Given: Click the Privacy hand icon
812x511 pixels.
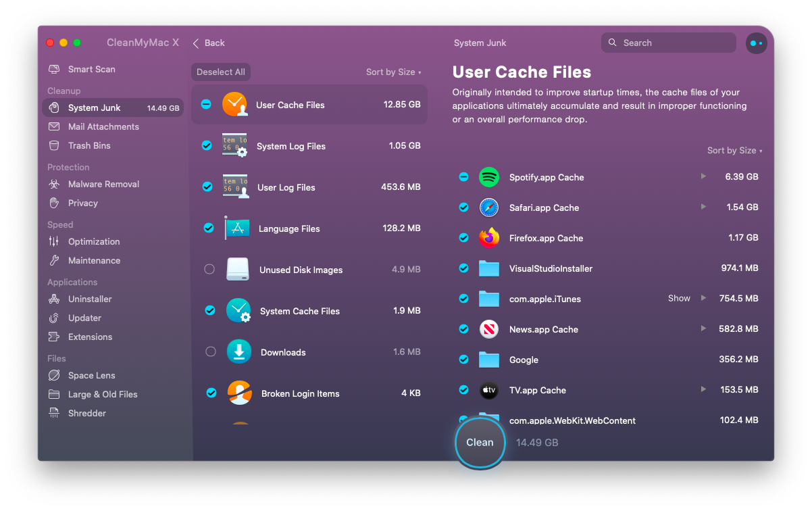Looking at the screenshot, I should tap(54, 203).
